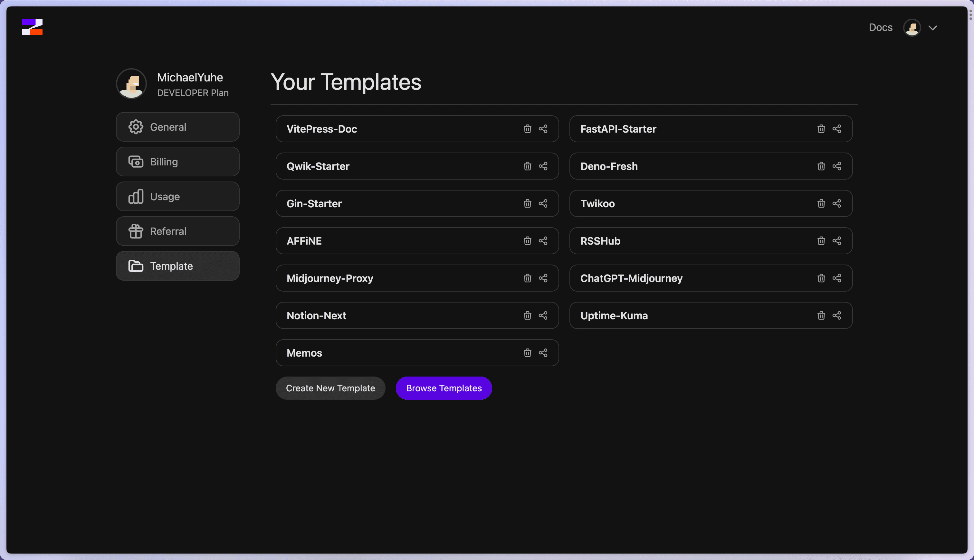The height and width of the screenshot is (560, 974).
Task: Open the FastAPI-Starter template
Action: (711, 129)
